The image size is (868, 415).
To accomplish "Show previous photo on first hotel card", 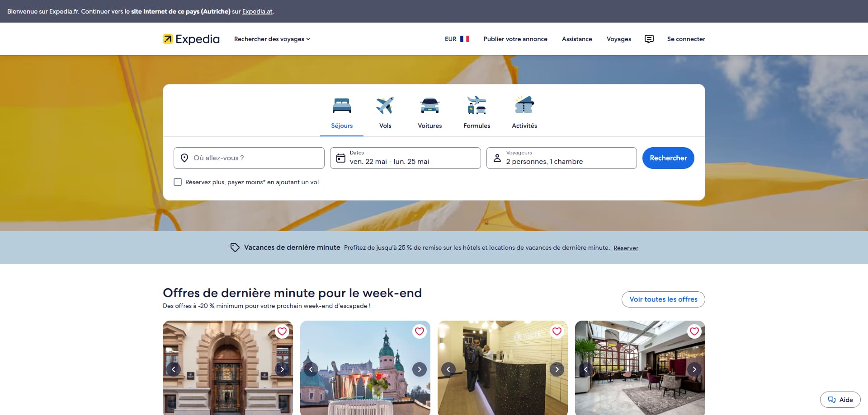I will pyautogui.click(x=174, y=369).
